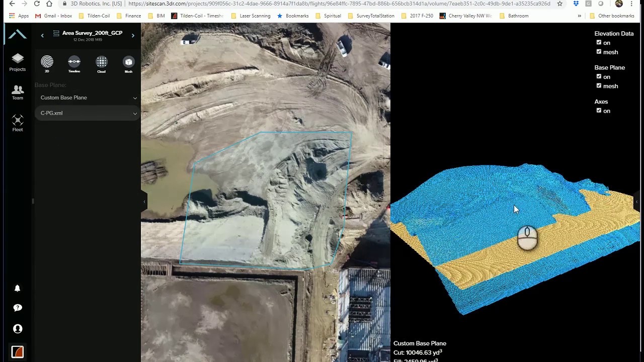
Task: Open Projects in sidebar
Action: click(x=18, y=62)
